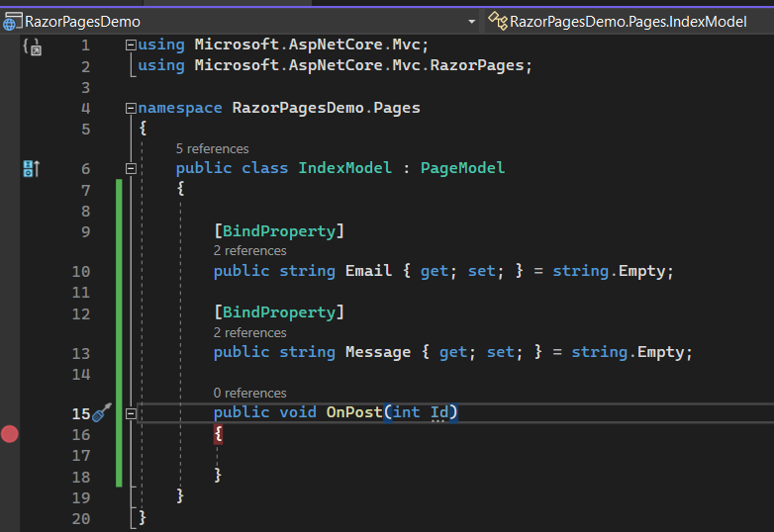The width and height of the screenshot is (774, 532).
Task: Click the IndexModel class name in code
Action: coord(344,168)
